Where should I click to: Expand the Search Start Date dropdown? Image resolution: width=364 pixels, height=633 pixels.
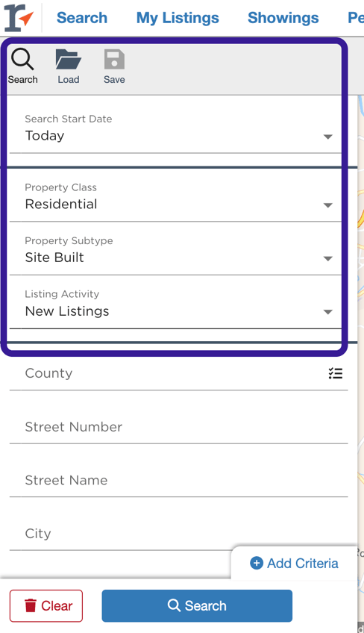(175, 129)
